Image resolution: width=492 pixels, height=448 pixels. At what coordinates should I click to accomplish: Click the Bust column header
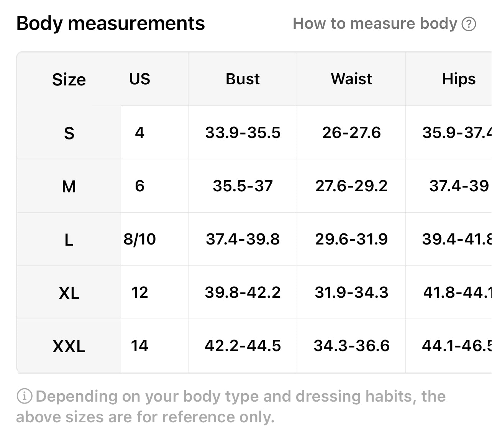[243, 79]
